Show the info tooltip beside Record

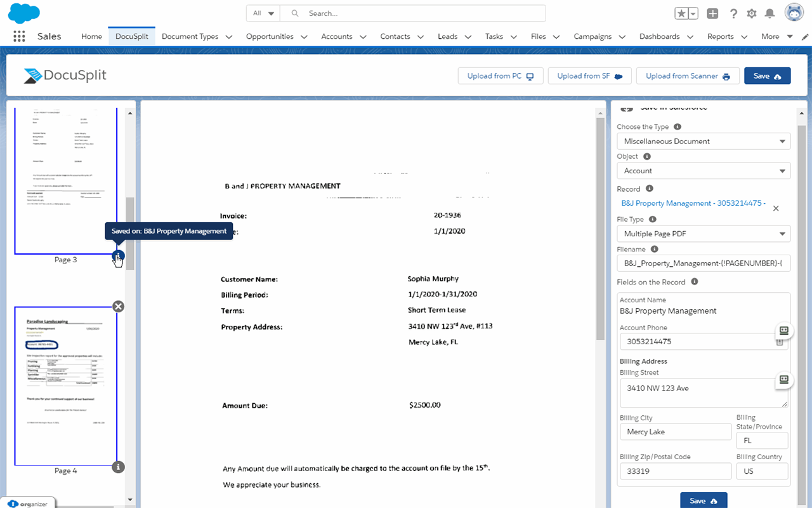pos(650,189)
